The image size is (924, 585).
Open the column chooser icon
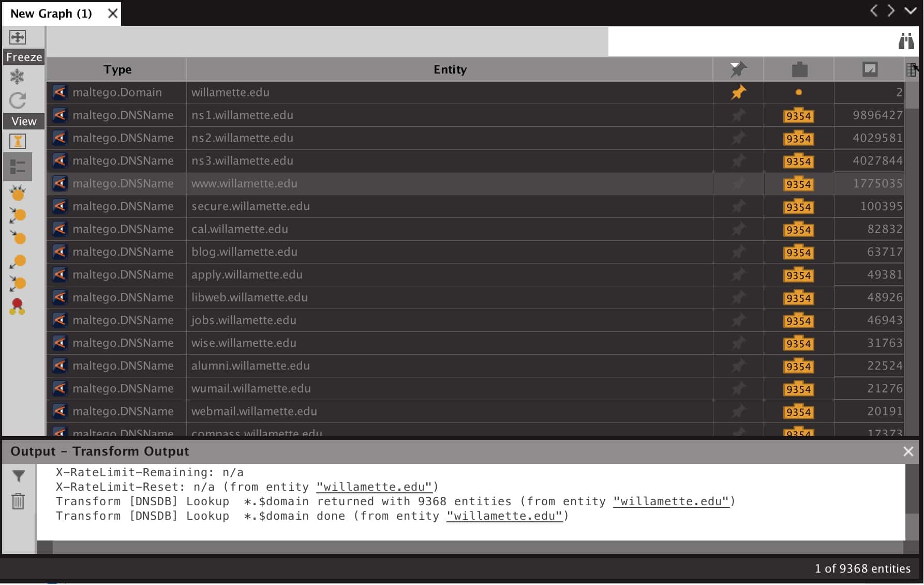[x=912, y=69]
